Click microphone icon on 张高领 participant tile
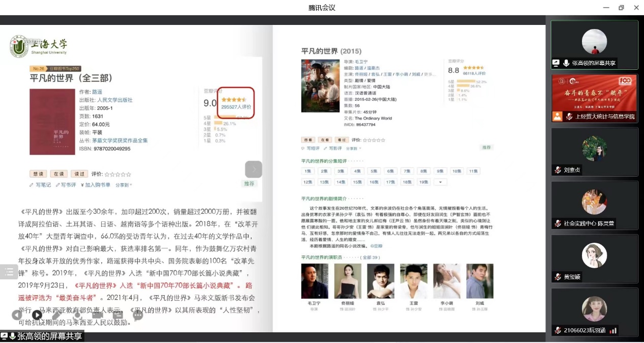The width and height of the screenshot is (644, 343). coord(565,63)
